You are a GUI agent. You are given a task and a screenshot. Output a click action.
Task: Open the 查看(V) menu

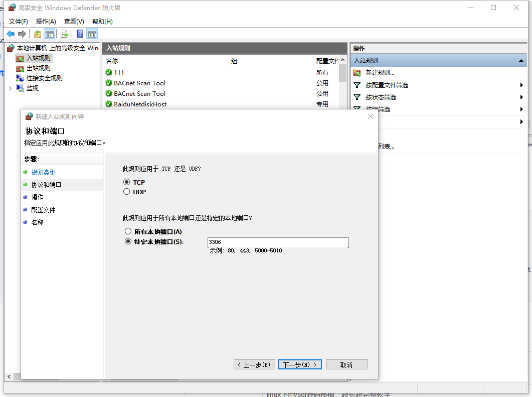74,22
